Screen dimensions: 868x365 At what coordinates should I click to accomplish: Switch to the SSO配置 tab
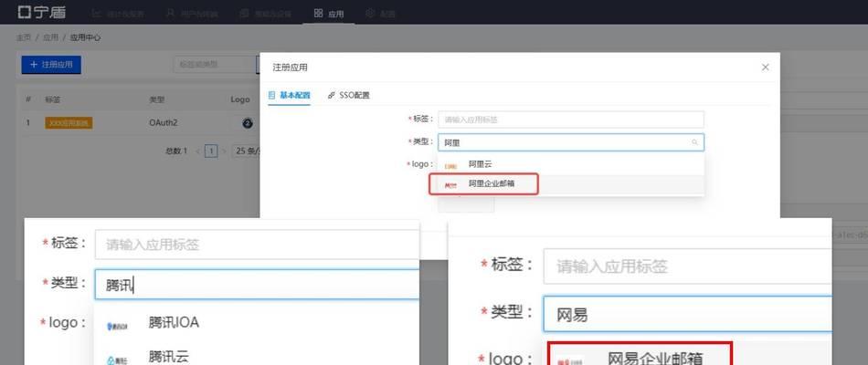[x=349, y=95]
